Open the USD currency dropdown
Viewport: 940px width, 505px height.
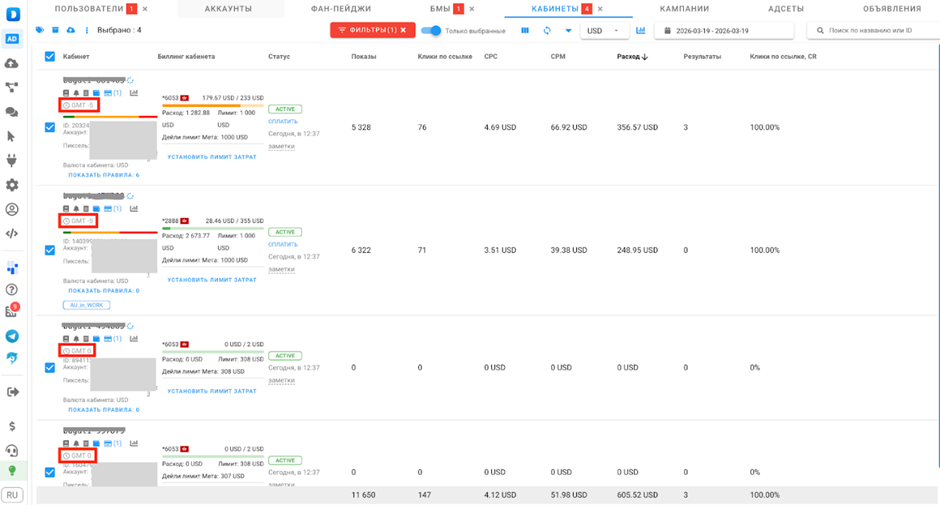pyautogui.click(x=604, y=31)
